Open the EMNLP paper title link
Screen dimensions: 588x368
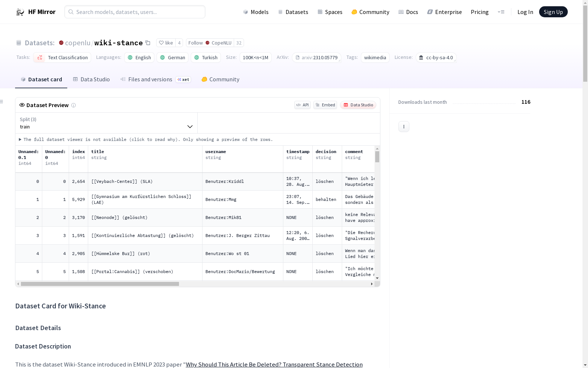[x=274, y=364]
